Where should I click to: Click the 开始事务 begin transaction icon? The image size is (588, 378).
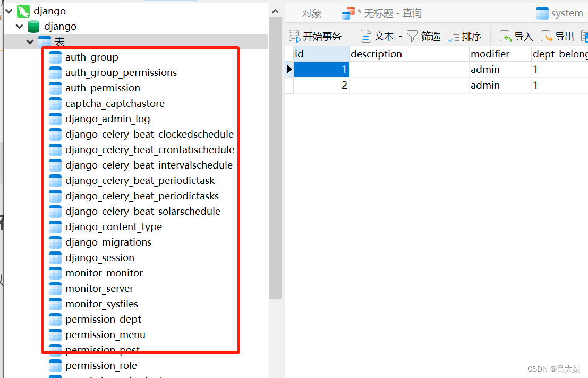coord(294,36)
